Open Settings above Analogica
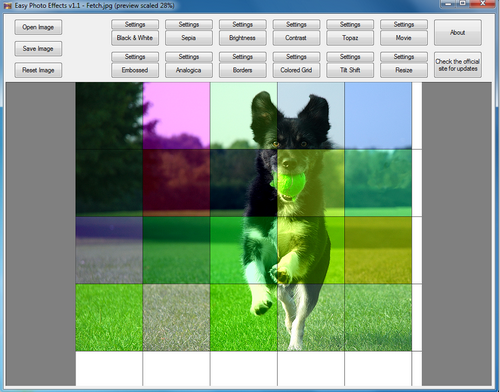 point(189,57)
